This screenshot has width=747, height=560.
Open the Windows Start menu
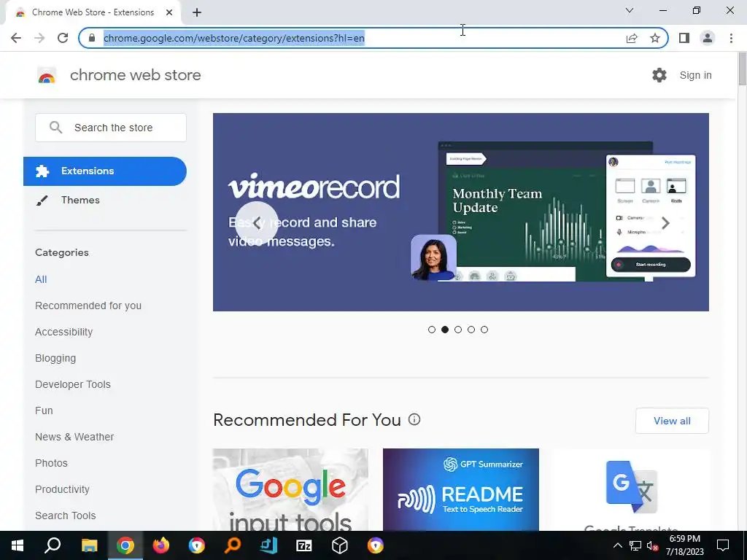click(18, 545)
